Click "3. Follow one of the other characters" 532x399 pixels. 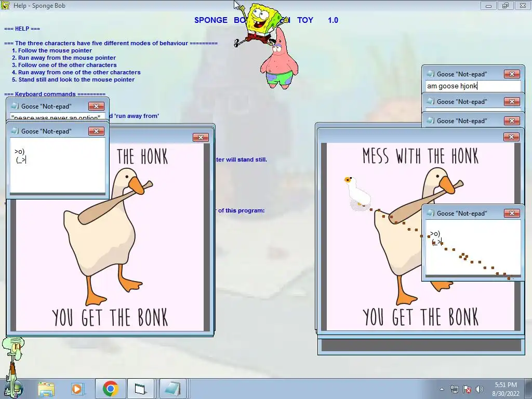[64, 65]
